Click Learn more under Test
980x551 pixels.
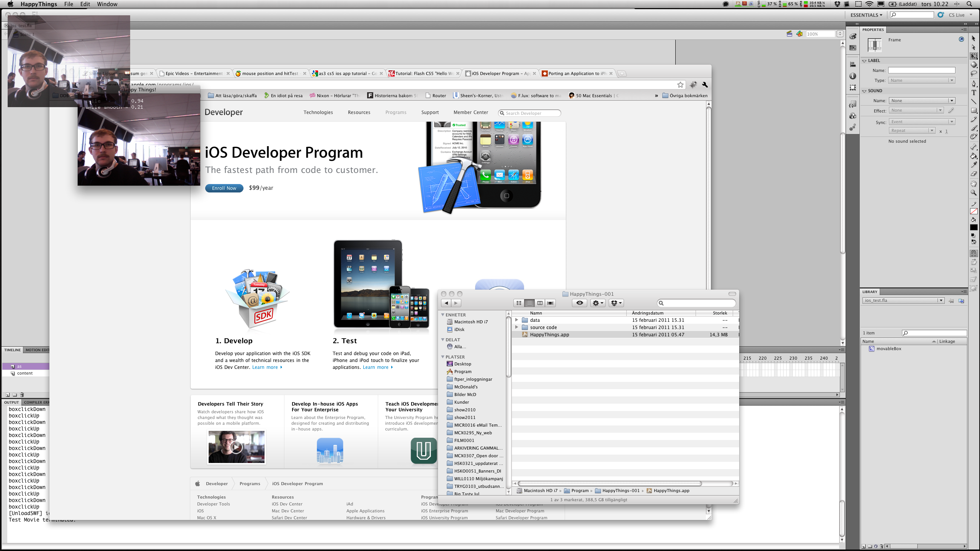(x=377, y=367)
